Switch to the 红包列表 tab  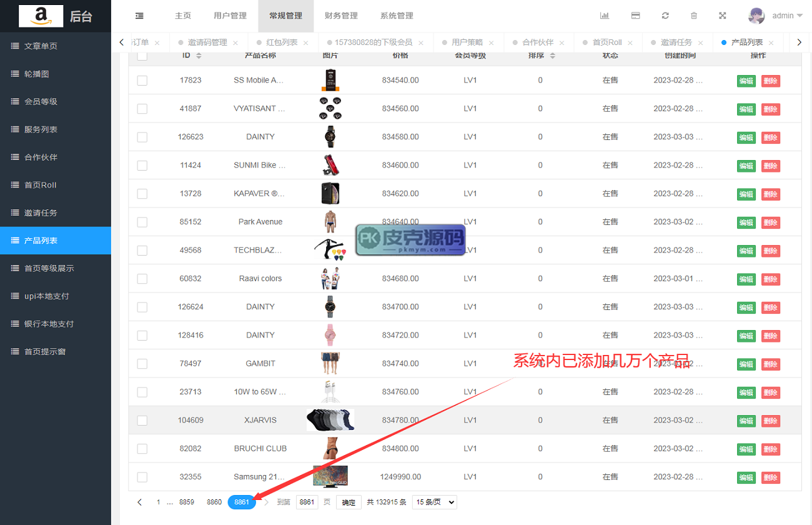click(x=282, y=42)
